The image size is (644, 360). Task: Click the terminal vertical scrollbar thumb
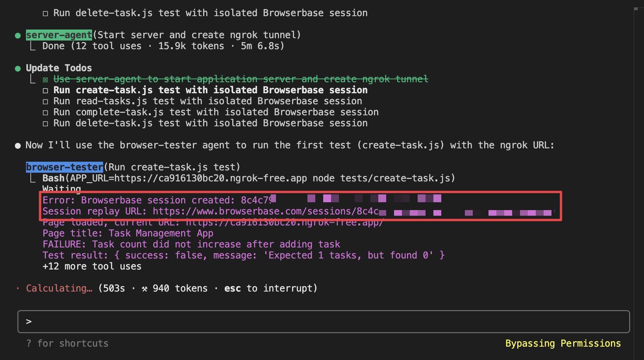coord(636,9)
